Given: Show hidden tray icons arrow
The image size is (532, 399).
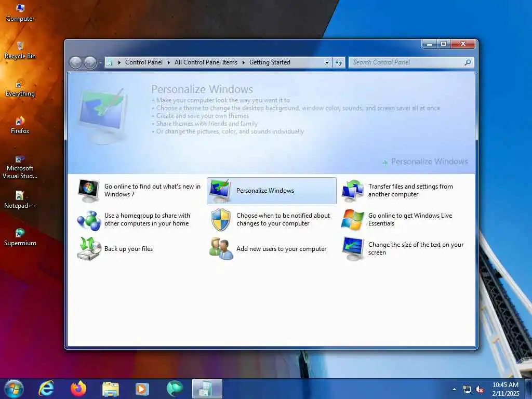Looking at the screenshot, I should 454,389.
